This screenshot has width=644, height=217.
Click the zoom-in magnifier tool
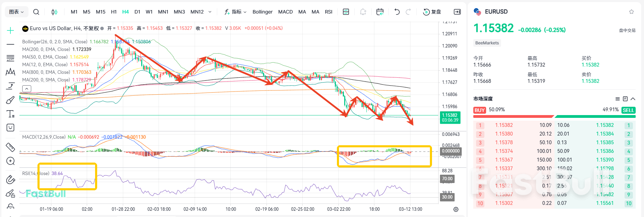(10, 161)
